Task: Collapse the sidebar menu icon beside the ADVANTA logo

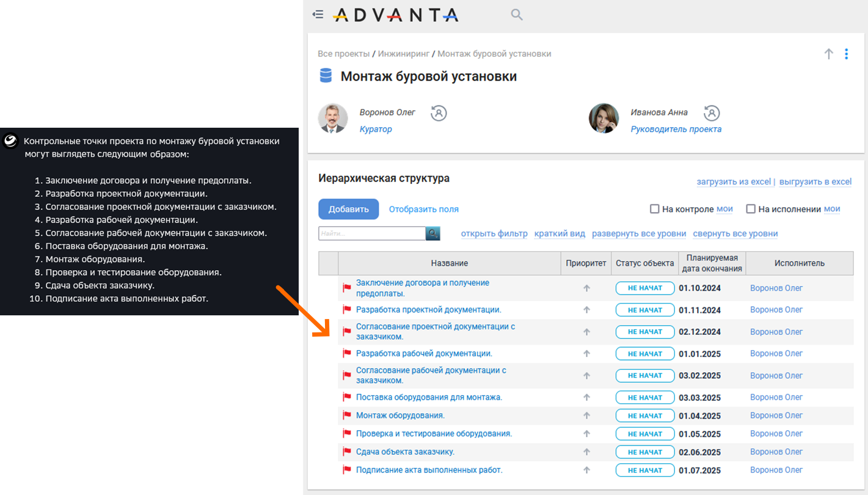Action: click(318, 15)
